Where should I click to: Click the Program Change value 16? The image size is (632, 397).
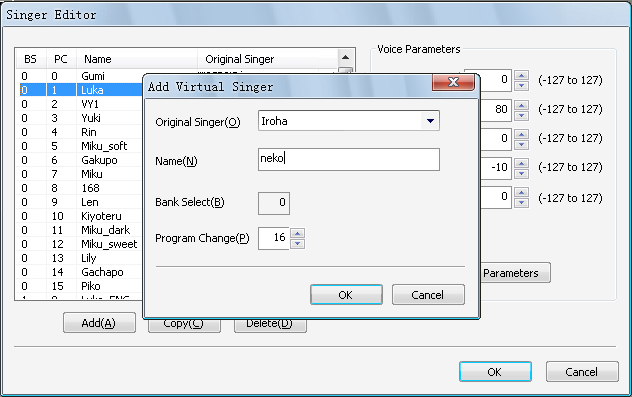pyautogui.click(x=274, y=238)
